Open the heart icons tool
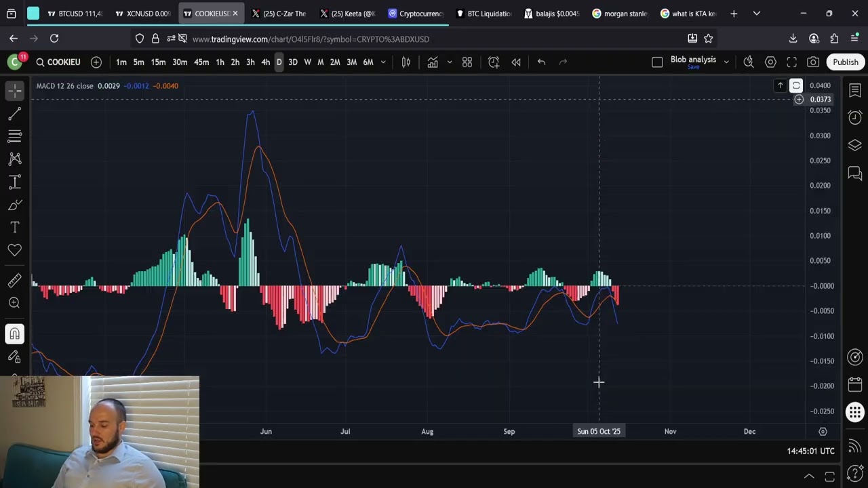This screenshot has width=868, height=488. [x=14, y=250]
